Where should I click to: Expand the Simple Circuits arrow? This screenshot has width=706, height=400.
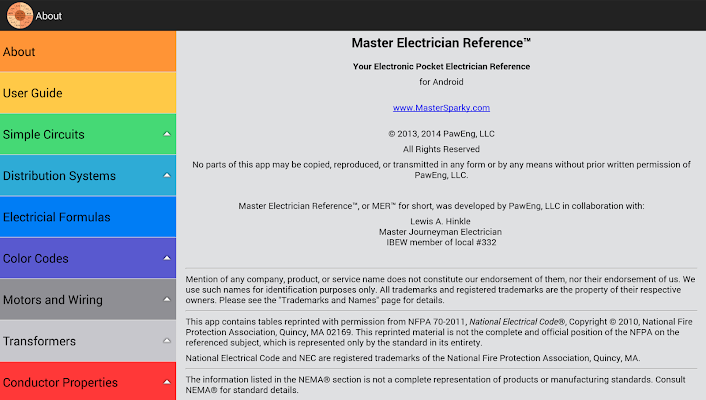(167, 134)
